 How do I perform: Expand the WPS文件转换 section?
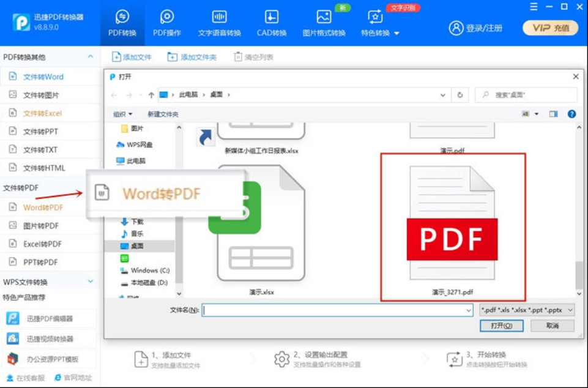point(91,282)
